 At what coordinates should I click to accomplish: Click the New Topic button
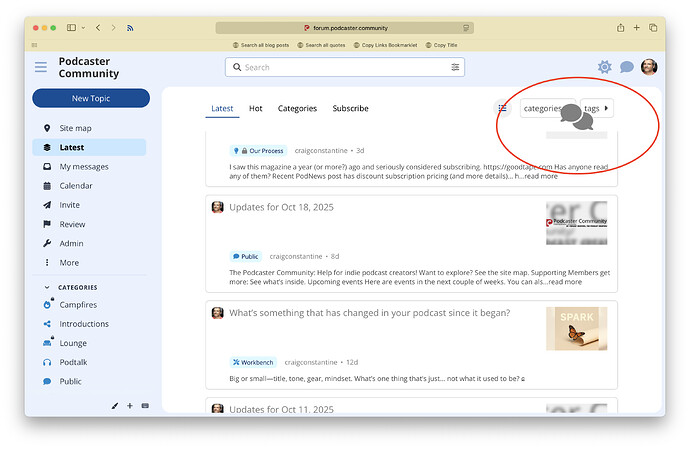tap(91, 98)
